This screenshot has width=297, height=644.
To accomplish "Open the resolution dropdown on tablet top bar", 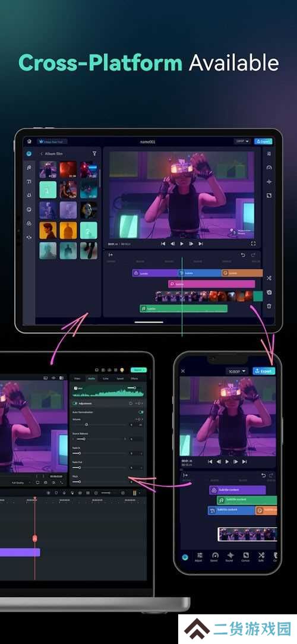I will click(242, 141).
